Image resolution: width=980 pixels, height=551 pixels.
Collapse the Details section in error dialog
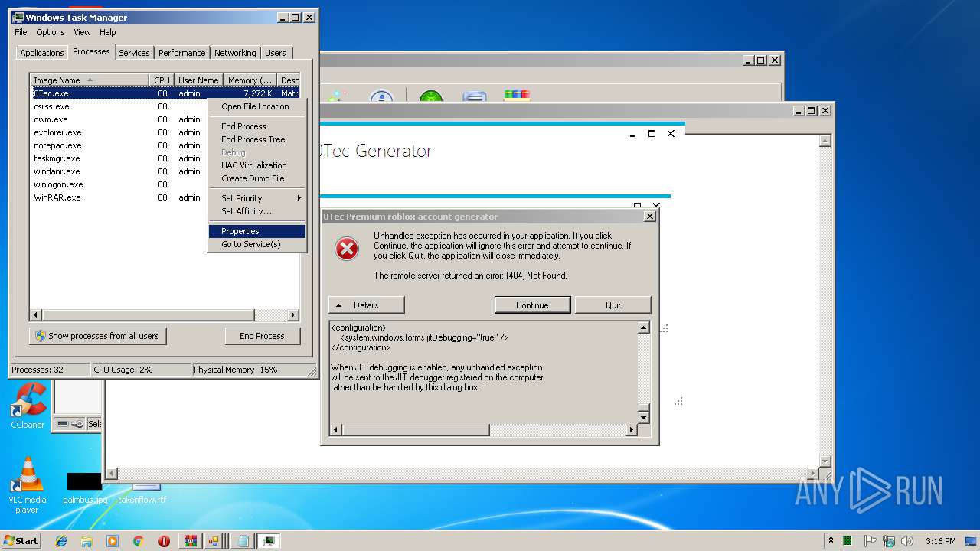366,305
